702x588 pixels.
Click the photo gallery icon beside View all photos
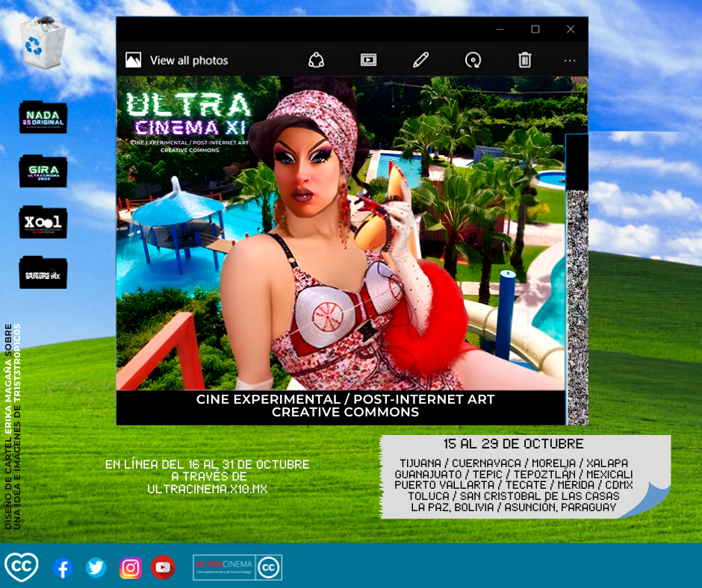click(x=133, y=60)
